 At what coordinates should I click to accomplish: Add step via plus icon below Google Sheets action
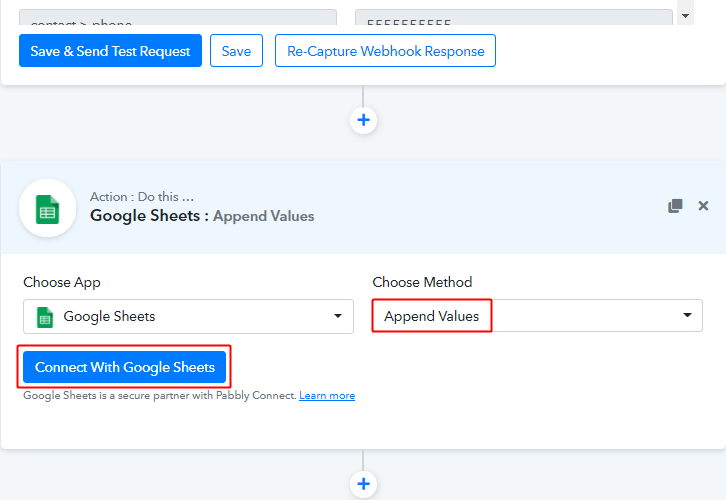pos(363,484)
